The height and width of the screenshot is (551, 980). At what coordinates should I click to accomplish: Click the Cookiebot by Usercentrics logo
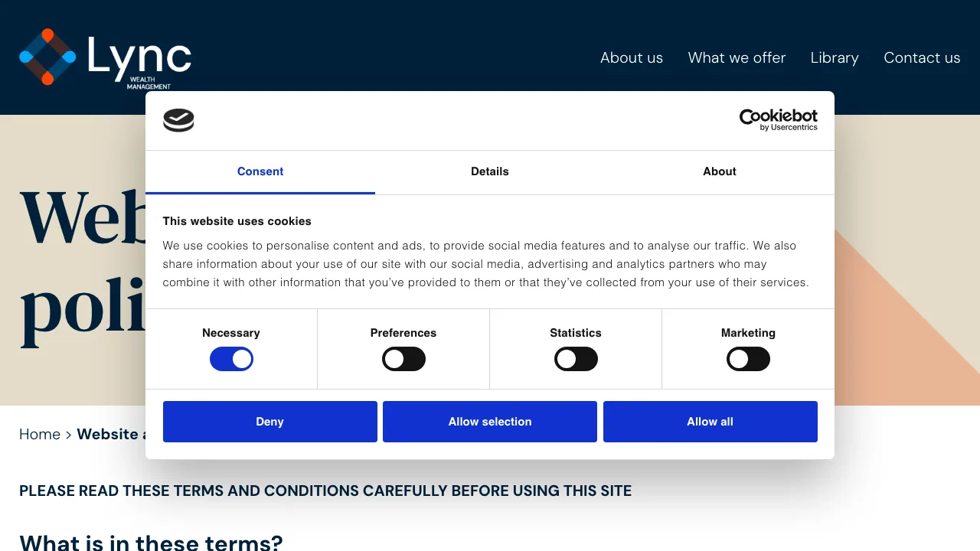point(778,120)
